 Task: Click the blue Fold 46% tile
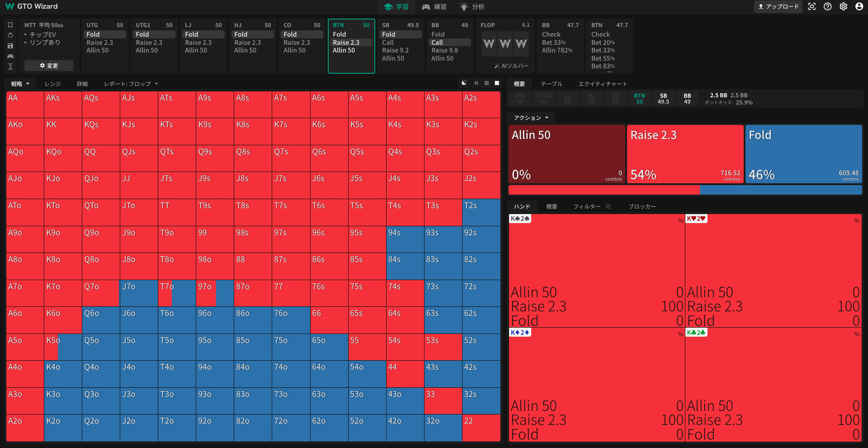804,154
